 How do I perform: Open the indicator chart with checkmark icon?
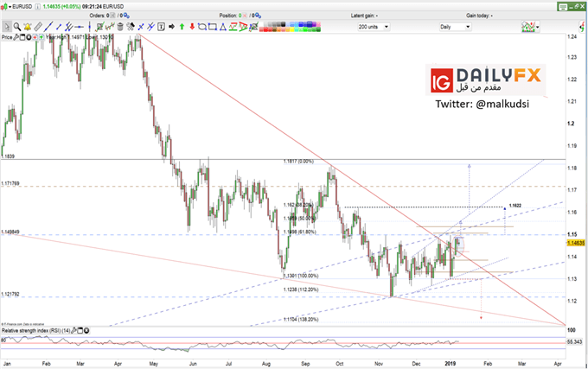(x=99, y=27)
